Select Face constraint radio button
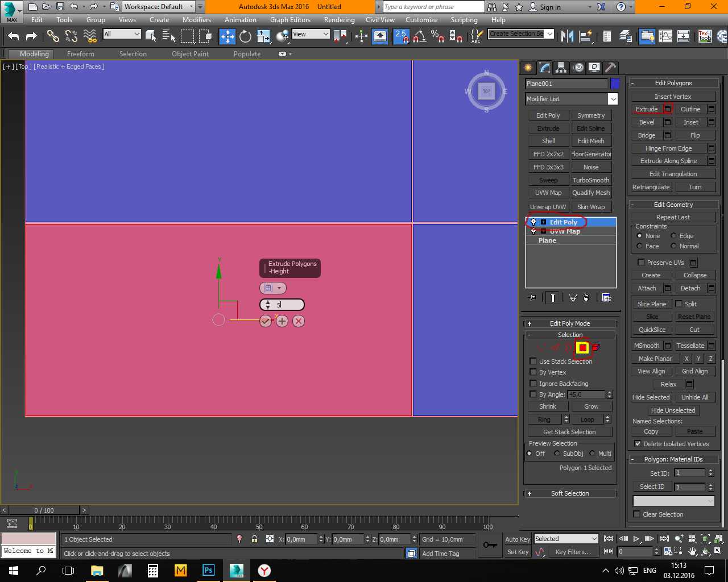 tap(639, 246)
